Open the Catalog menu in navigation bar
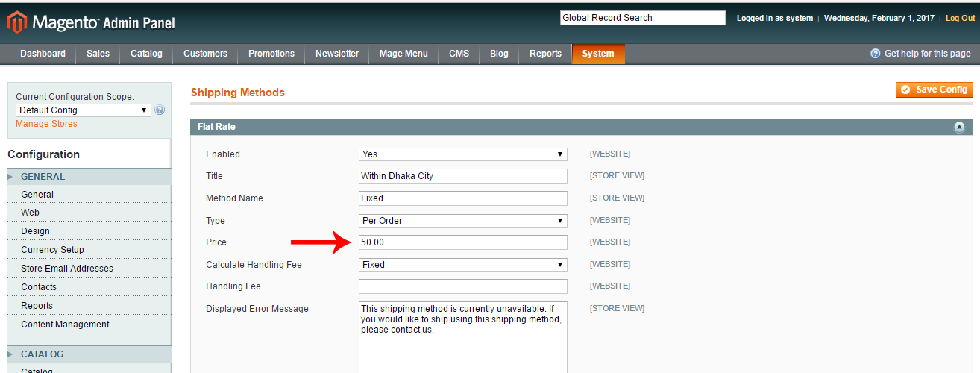980x373 pixels. coord(146,54)
